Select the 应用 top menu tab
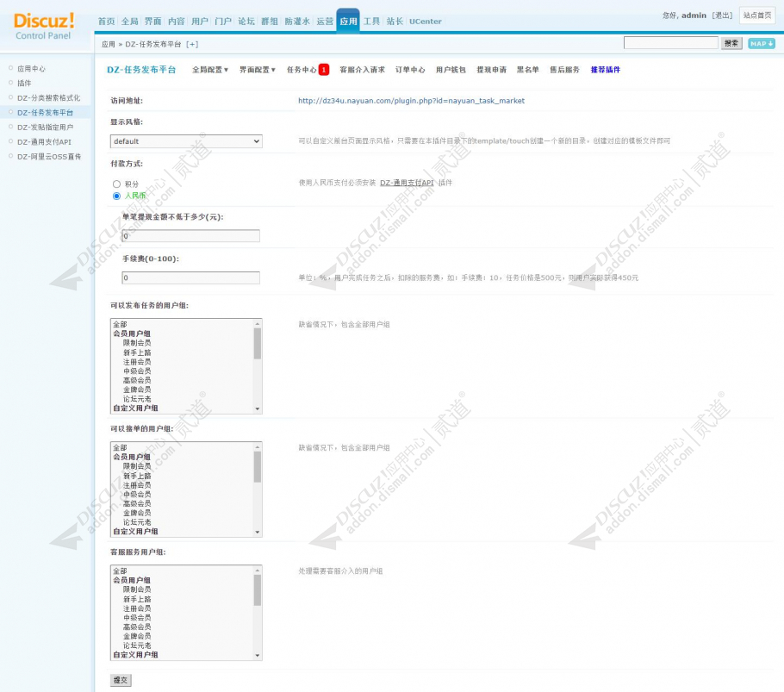Image resolution: width=784 pixels, height=692 pixels. 348,21
